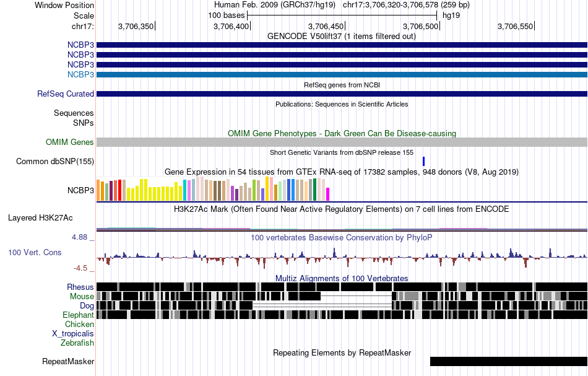The width and height of the screenshot is (588, 376).
Task: Click the chr17:3,706,320-3,706,578 position text
Action: pyautogui.click(x=406, y=5)
